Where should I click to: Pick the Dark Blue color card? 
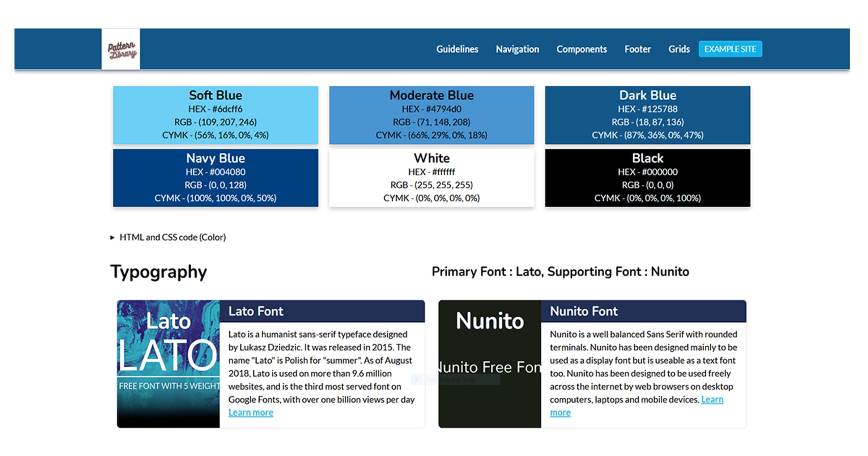[x=647, y=115]
